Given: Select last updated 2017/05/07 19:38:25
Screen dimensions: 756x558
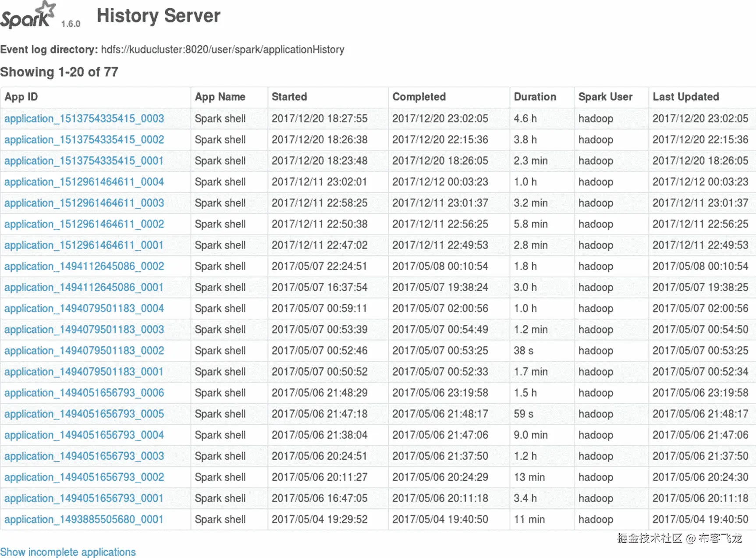Looking at the screenshot, I should 700,287.
